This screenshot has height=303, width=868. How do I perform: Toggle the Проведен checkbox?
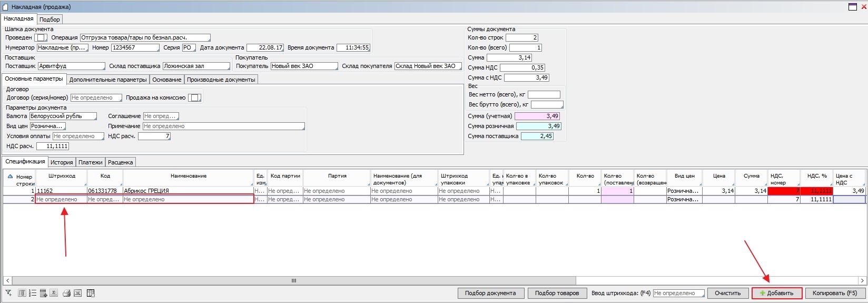(41, 37)
